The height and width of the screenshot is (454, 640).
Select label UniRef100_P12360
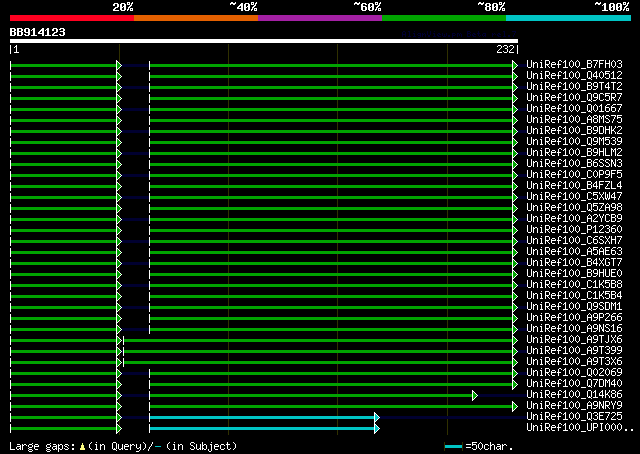tap(574, 229)
